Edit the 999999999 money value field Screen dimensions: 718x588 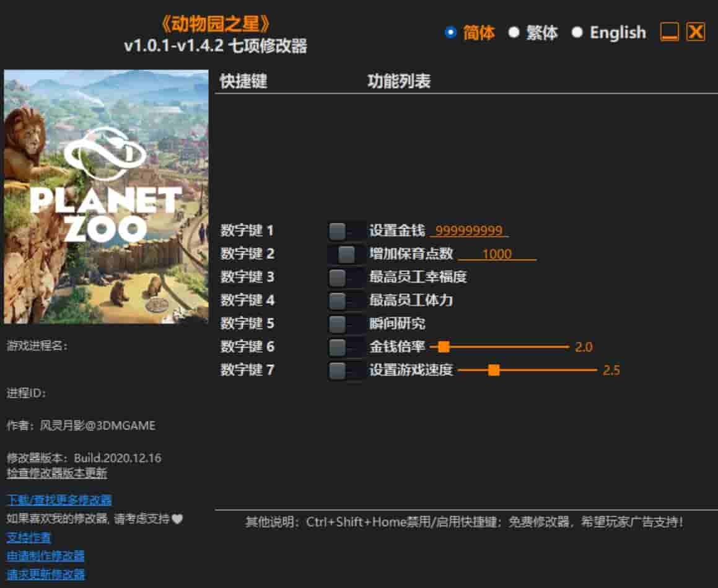click(x=468, y=230)
